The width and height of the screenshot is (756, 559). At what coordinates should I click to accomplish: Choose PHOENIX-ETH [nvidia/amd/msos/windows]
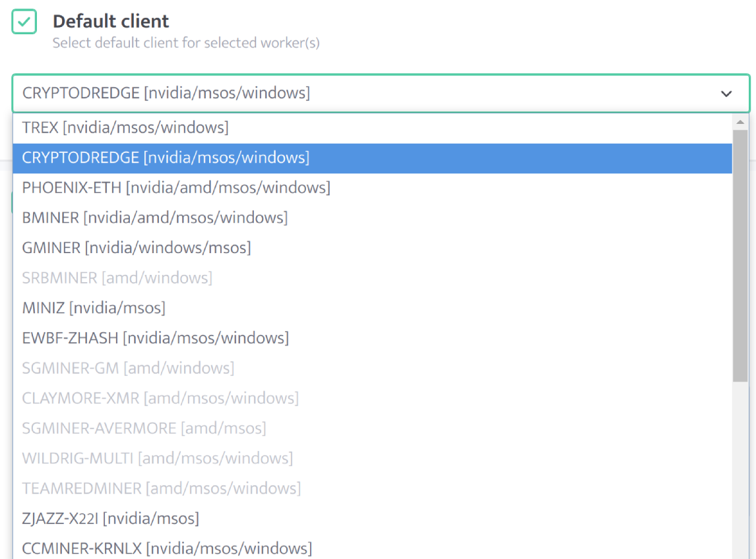(372, 188)
